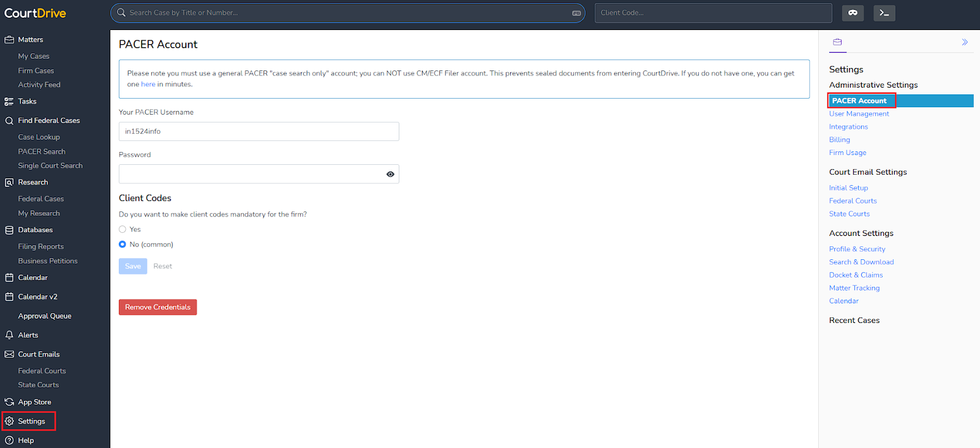Open Case Lookup in sidebar
This screenshot has width=980, height=448.
[x=39, y=137]
